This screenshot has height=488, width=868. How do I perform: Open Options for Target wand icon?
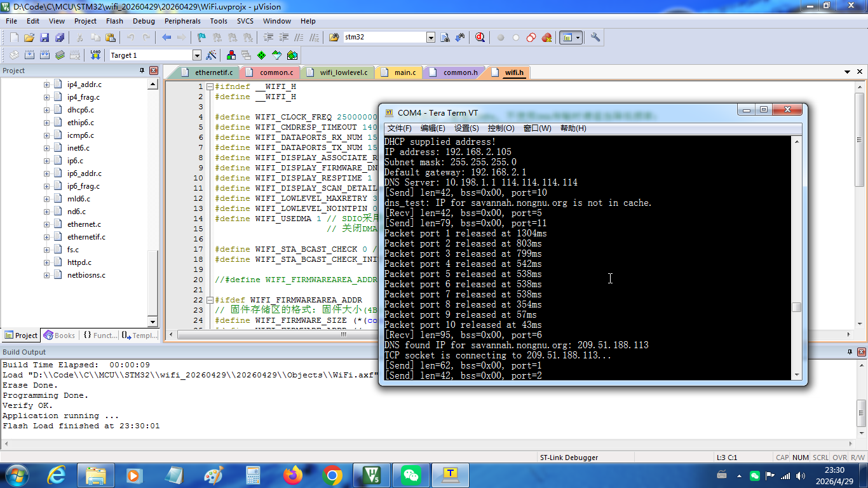(x=212, y=55)
